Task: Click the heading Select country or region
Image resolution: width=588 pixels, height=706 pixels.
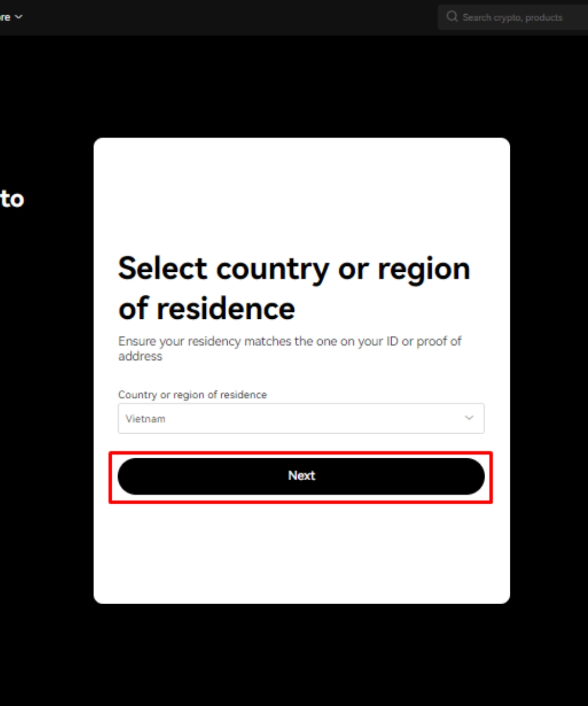Action: [294, 269]
